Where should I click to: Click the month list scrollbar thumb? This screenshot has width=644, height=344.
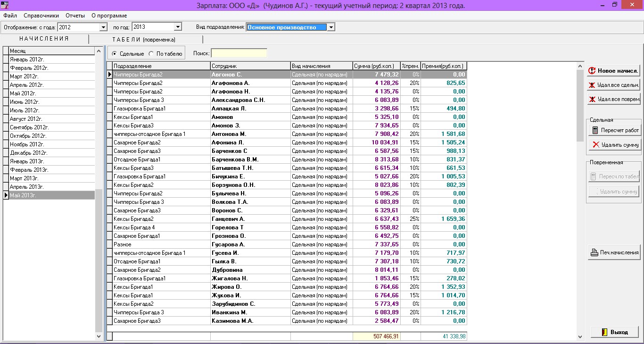pos(99,260)
